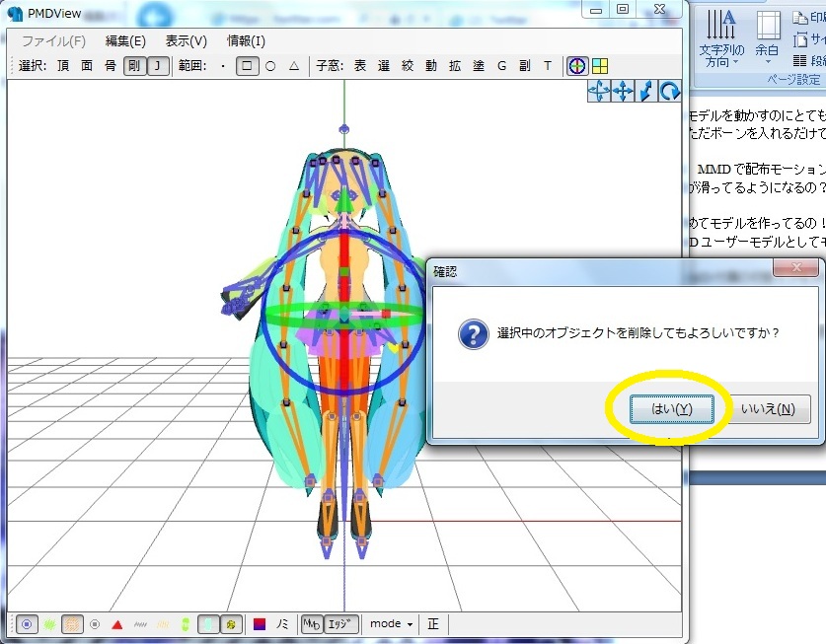This screenshot has height=644, width=826.
Task: Toggle face selection 面 button
Action: coord(87,66)
